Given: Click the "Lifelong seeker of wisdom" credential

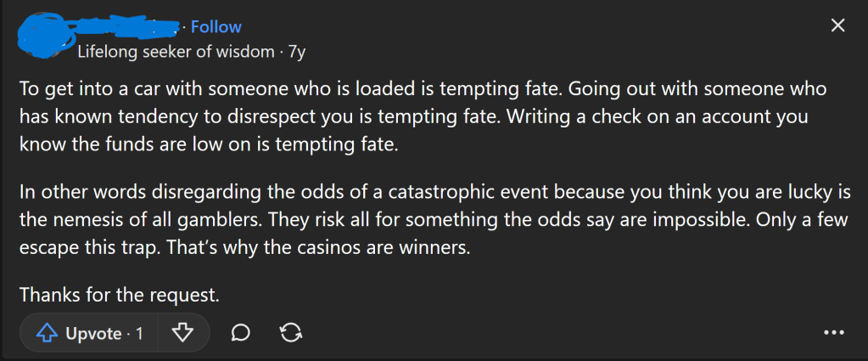Looking at the screenshot, I should (x=176, y=51).
